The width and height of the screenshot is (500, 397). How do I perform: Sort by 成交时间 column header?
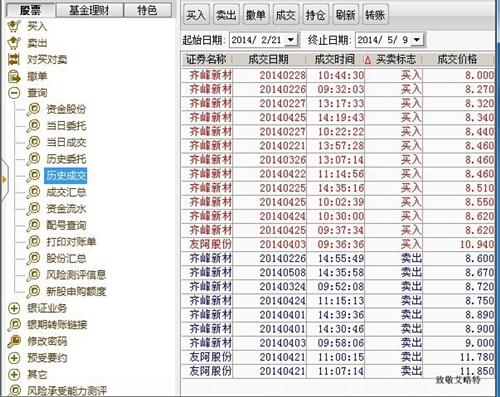(x=335, y=60)
